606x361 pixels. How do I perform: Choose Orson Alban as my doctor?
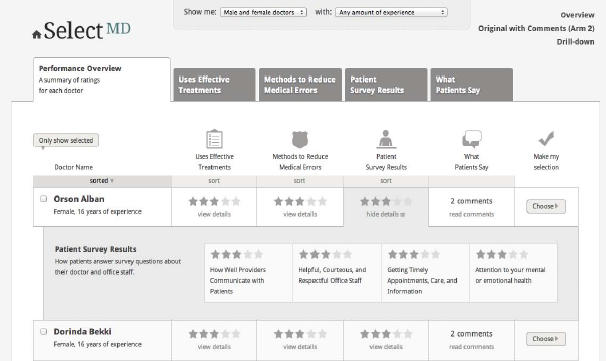pyautogui.click(x=546, y=206)
